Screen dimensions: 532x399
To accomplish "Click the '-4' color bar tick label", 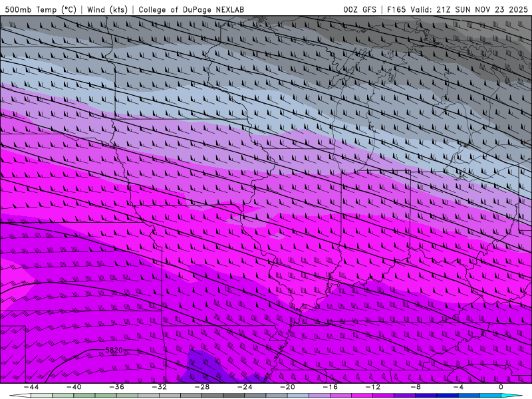I will point(458,387).
